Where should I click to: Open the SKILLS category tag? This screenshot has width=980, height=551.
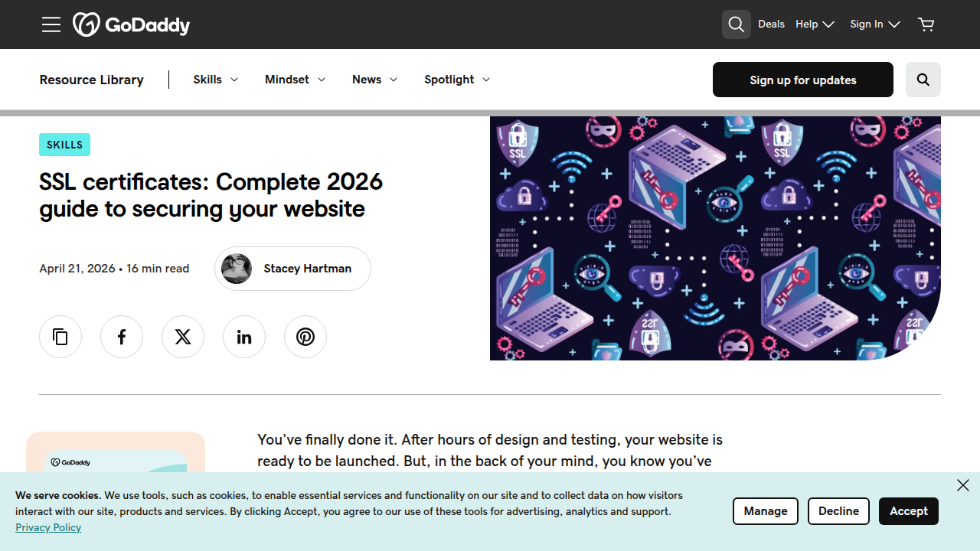65,145
